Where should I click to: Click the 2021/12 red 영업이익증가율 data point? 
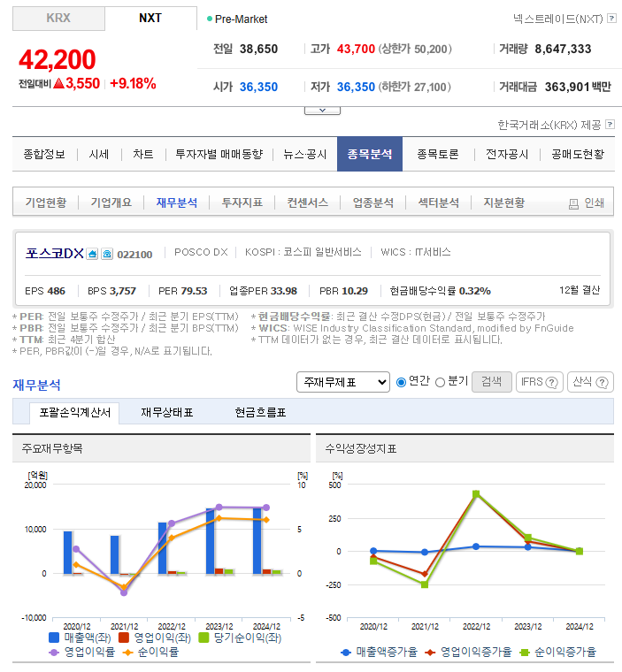pyautogui.click(x=425, y=574)
